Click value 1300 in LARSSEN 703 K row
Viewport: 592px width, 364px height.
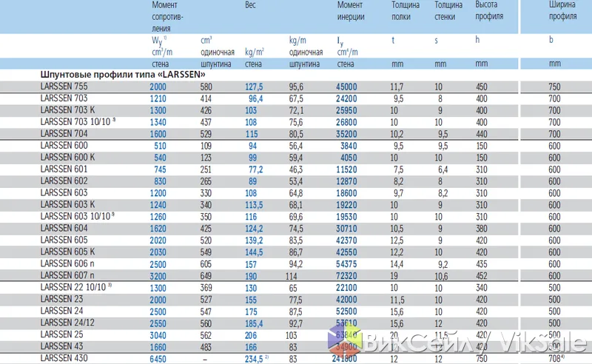point(158,111)
